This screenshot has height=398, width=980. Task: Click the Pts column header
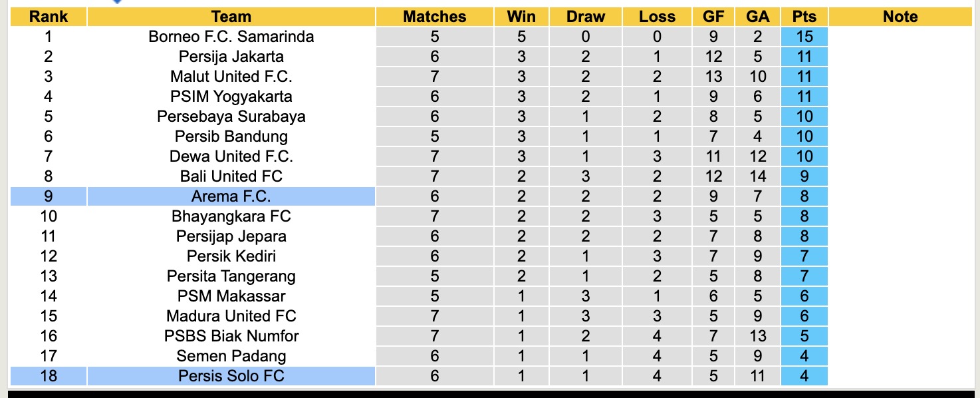[804, 17]
